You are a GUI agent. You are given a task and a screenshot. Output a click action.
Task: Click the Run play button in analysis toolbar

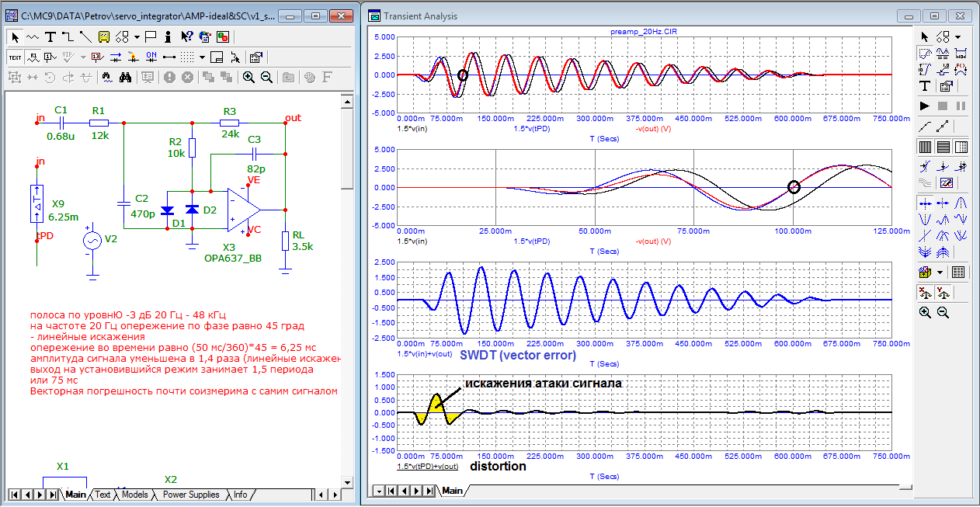pos(925,105)
